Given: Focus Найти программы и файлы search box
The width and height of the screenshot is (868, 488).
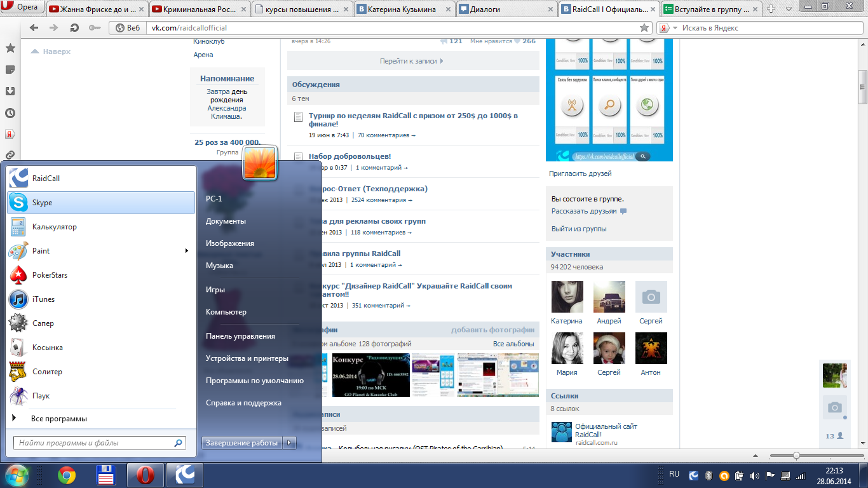Looking at the screenshot, I should [x=100, y=443].
